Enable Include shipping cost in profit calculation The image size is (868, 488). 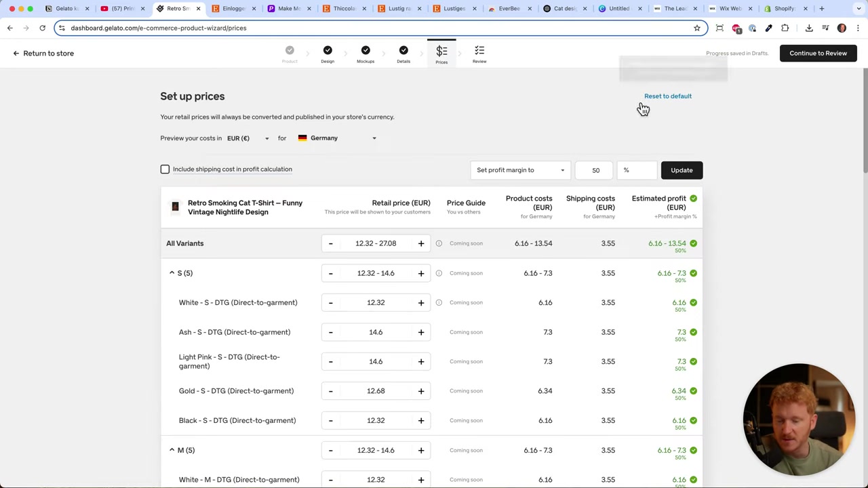point(165,169)
